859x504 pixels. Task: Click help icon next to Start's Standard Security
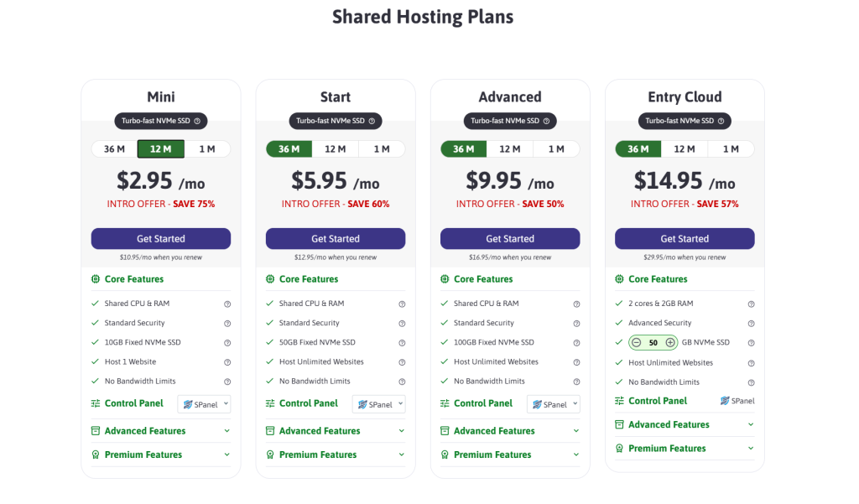(x=402, y=323)
